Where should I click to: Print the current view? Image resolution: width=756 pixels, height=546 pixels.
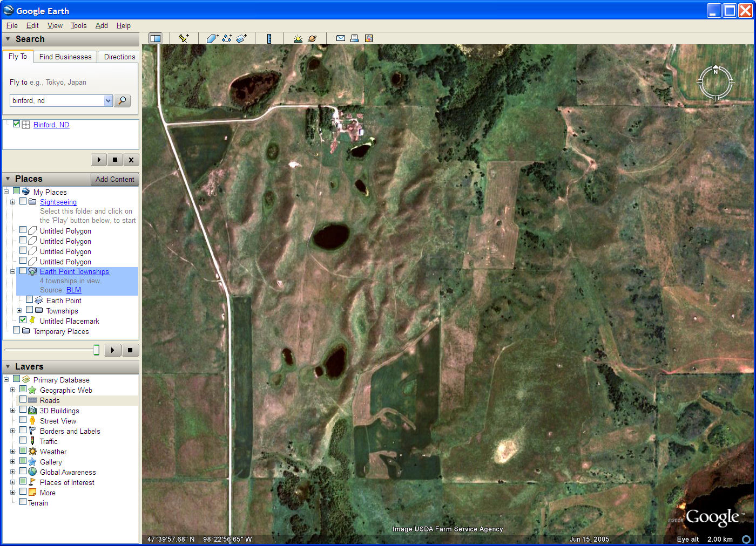tap(355, 38)
